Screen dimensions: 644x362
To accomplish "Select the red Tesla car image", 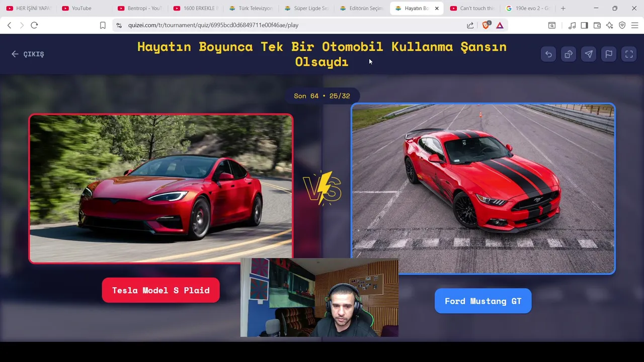I will tap(161, 189).
